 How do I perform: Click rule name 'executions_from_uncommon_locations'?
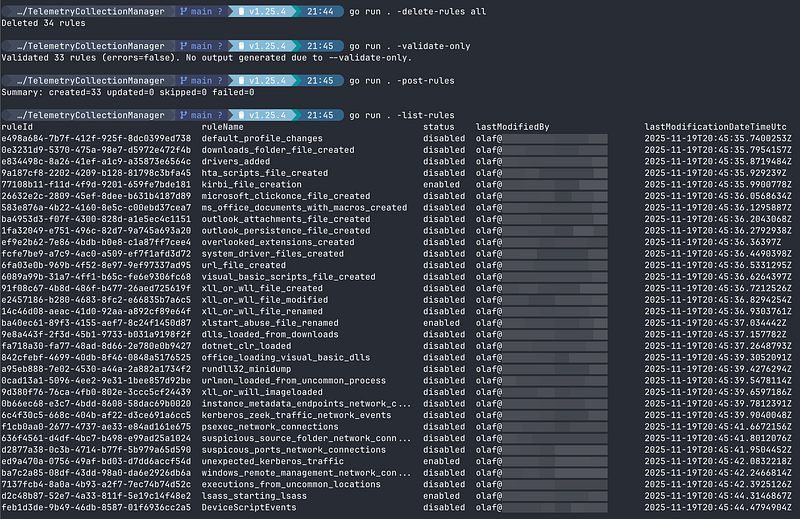[x=291, y=484]
